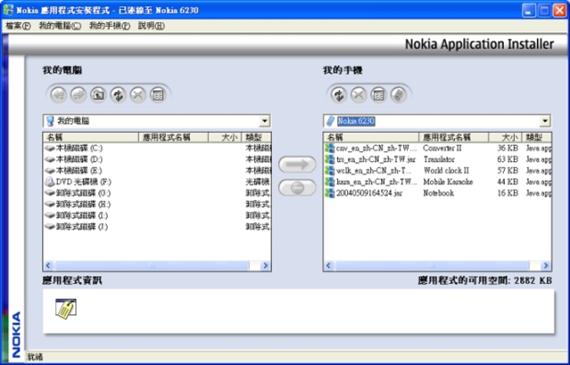Image resolution: width=570 pixels, height=365 pixels.
Task: Install to phone with the right arrow button
Action: [297, 165]
